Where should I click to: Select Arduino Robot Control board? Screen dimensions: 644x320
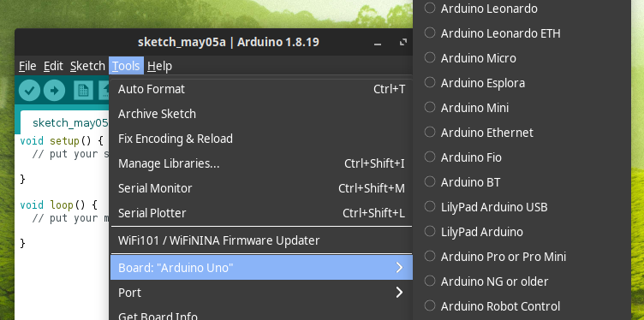pyautogui.click(x=522, y=306)
